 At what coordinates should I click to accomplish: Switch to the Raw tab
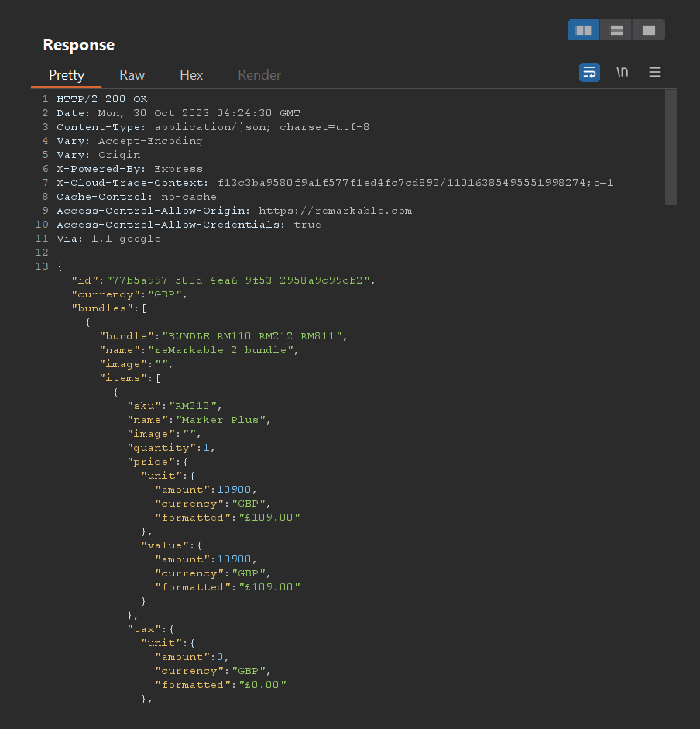click(132, 75)
